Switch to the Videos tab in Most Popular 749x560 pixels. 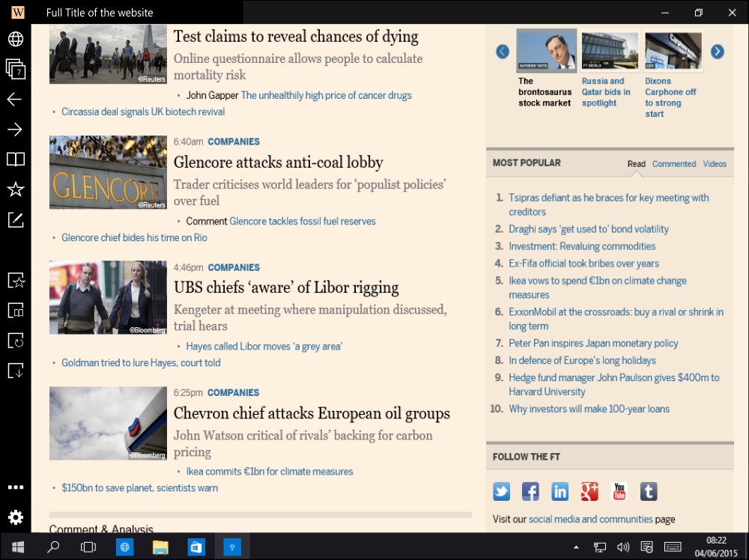[715, 164]
